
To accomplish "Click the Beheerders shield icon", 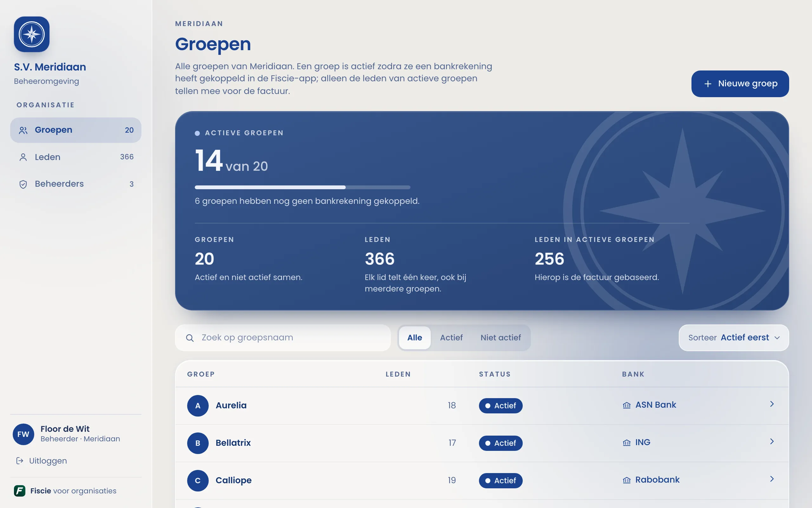I will tap(23, 184).
